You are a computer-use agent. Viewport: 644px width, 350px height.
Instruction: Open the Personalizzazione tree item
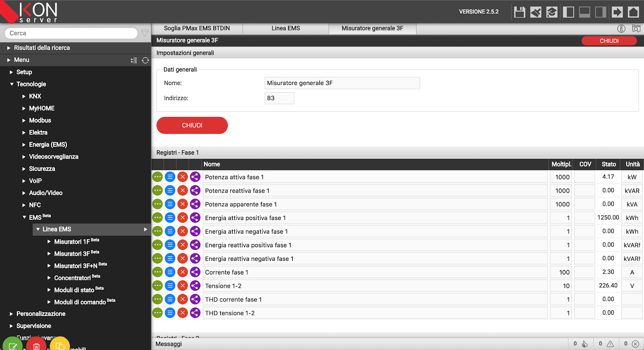(41, 314)
